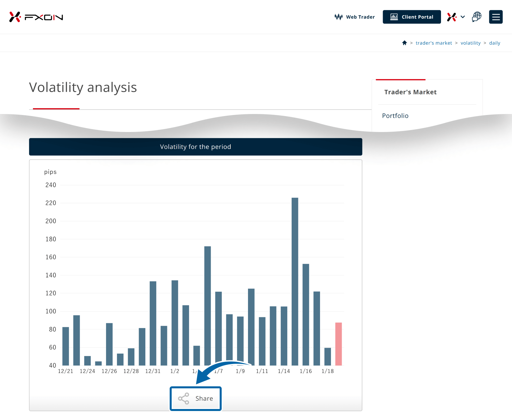The height and width of the screenshot is (420, 512).
Task: Click the 12/26 date label
Action: (x=109, y=371)
